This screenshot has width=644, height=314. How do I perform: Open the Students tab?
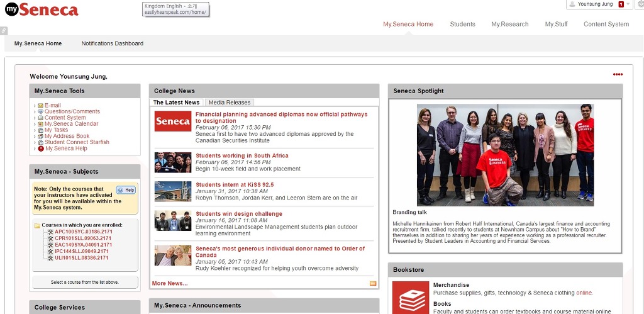pyautogui.click(x=462, y=25)
